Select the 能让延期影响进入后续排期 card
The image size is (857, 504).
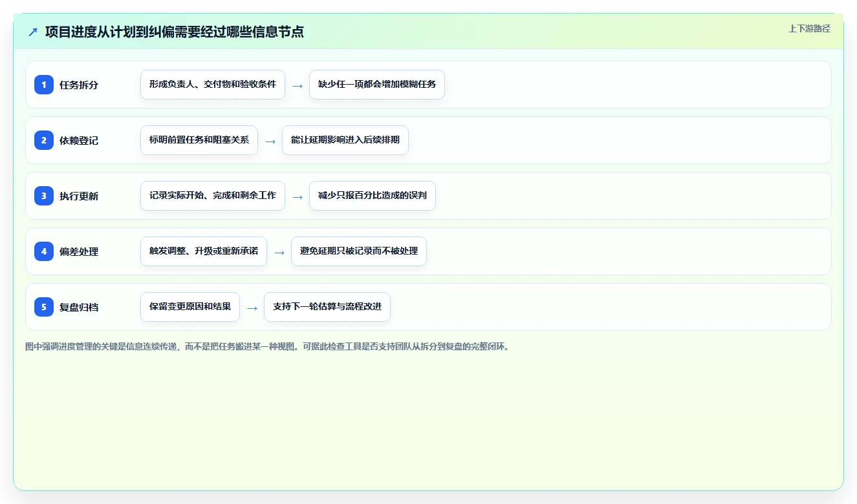point(345,140)
